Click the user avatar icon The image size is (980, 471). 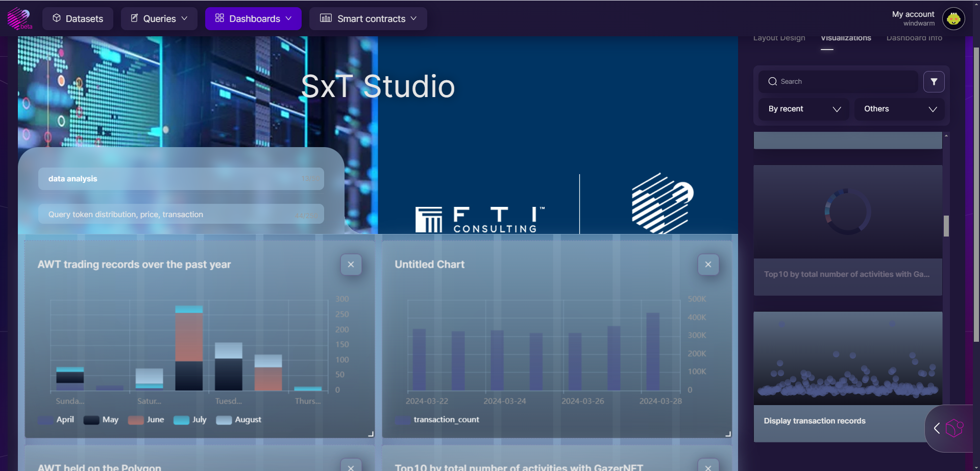click(x=953, y=19)
